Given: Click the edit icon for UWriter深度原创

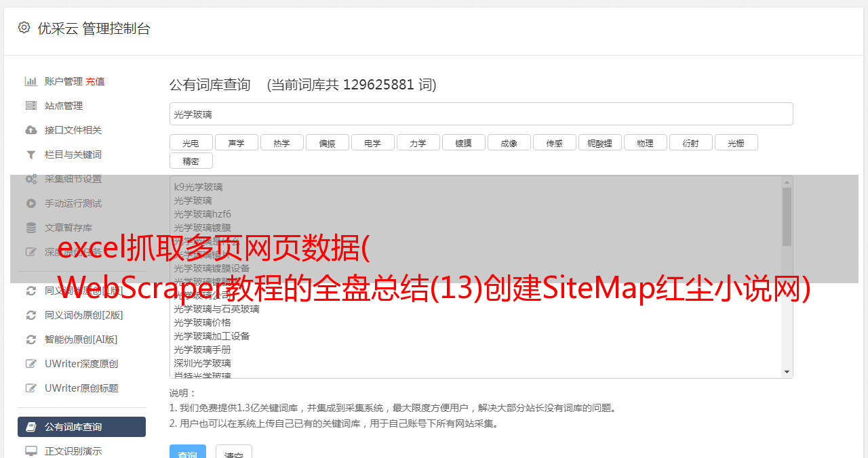Looking at the screenshot, I should tap(31, 364).
